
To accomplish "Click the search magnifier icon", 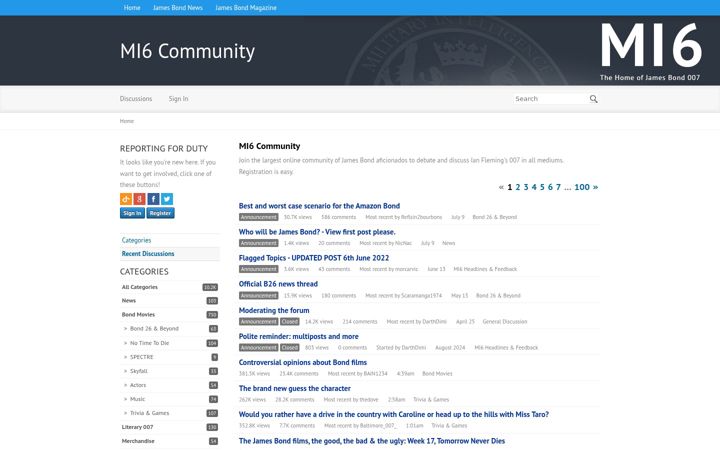I will point(593,99).
